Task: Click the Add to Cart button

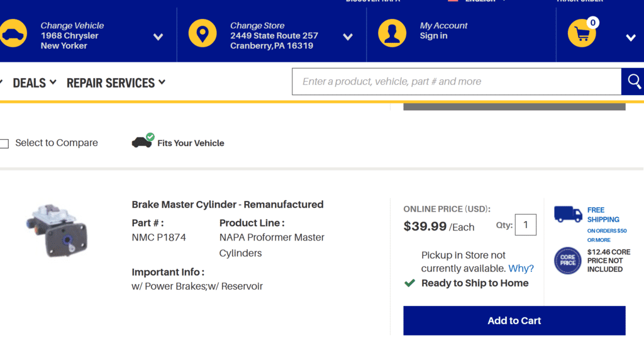Action: pos(514,321)
